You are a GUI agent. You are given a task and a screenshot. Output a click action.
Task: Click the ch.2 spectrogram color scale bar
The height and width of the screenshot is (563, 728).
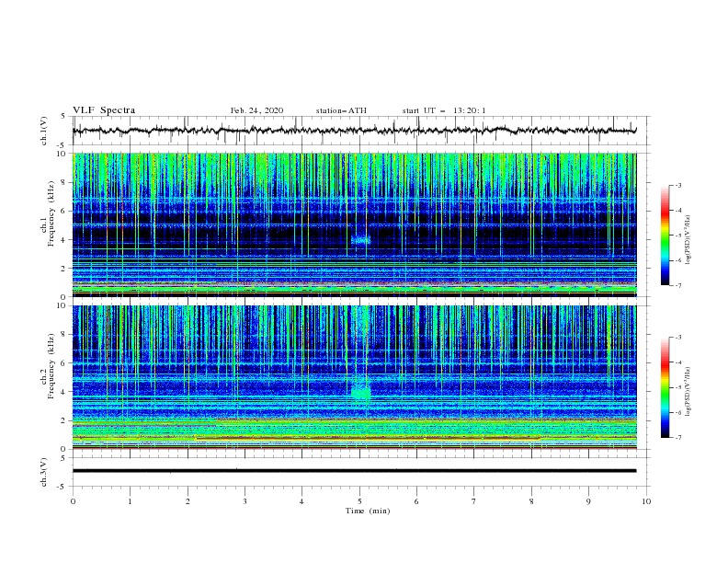pyautogui.click(x=665, y=387)
